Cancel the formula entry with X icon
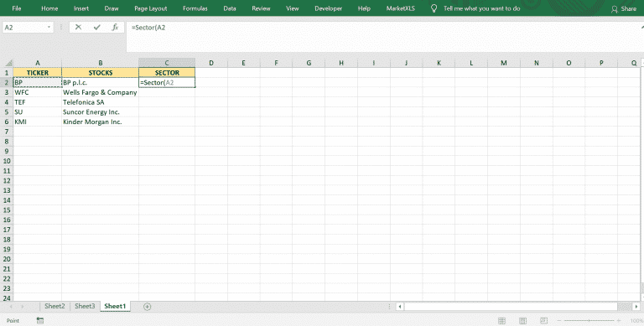This screenshot has width=644, height=326. click(x=78, y=27)
